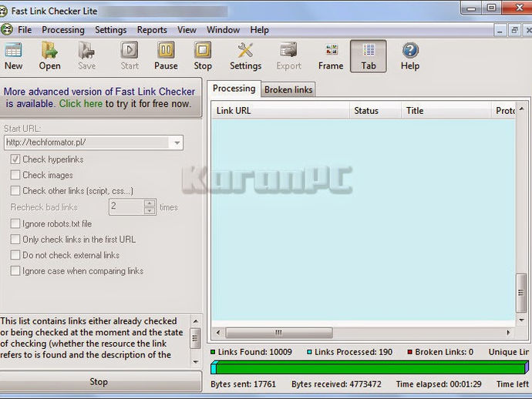Click the green link checking progress bar

pyautogui.click(x=369, y=367)
